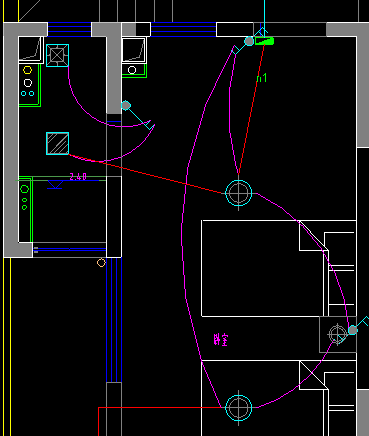
Task: Click the blue elevation marker triangle
Action: (55, 184)
